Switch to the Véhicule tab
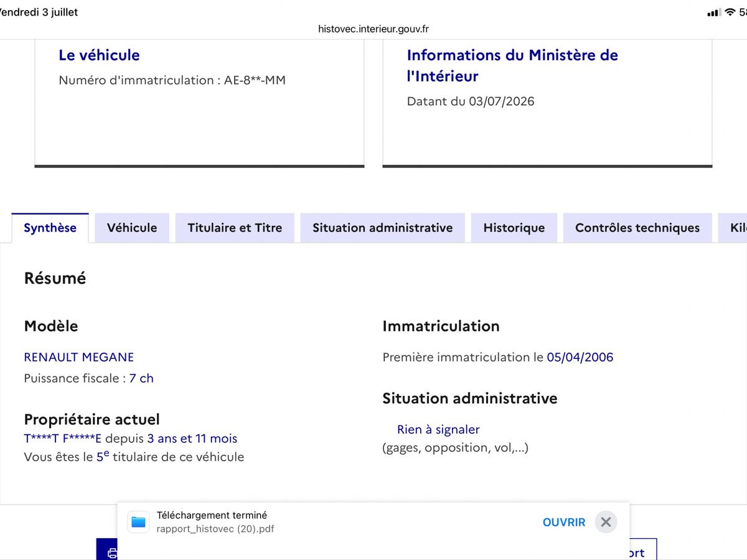Screen dimensions: 747x560 [x=132, y=228]
